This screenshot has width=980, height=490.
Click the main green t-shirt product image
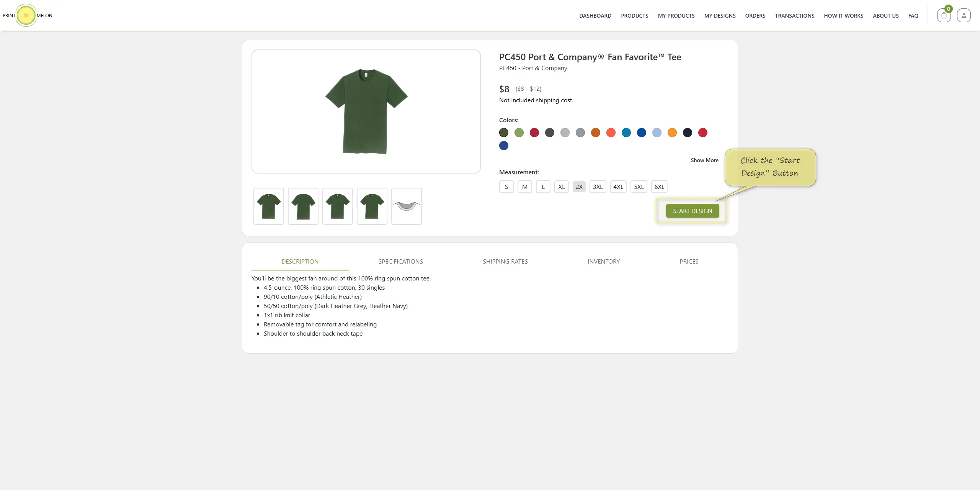366,111
